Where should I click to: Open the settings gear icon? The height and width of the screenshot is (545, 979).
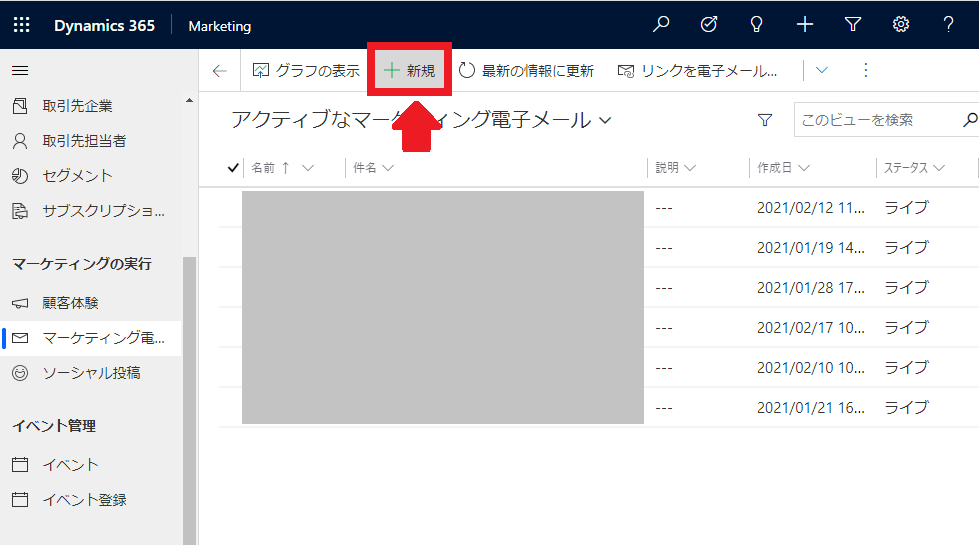901,25
